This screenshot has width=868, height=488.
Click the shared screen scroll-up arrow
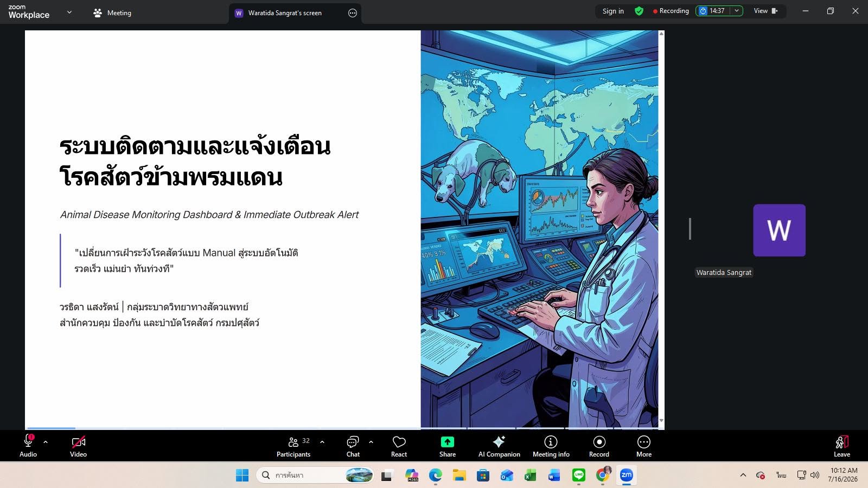click(x=661, y=34)
